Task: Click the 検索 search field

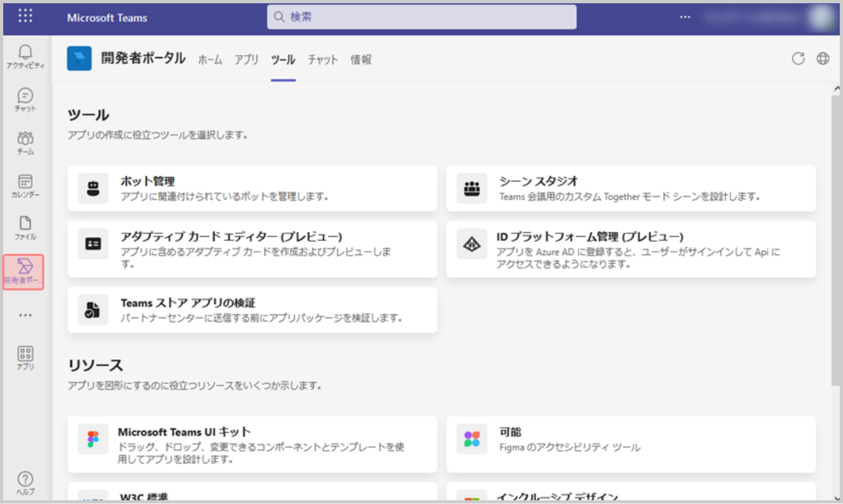Action: (x=421, y=17)
